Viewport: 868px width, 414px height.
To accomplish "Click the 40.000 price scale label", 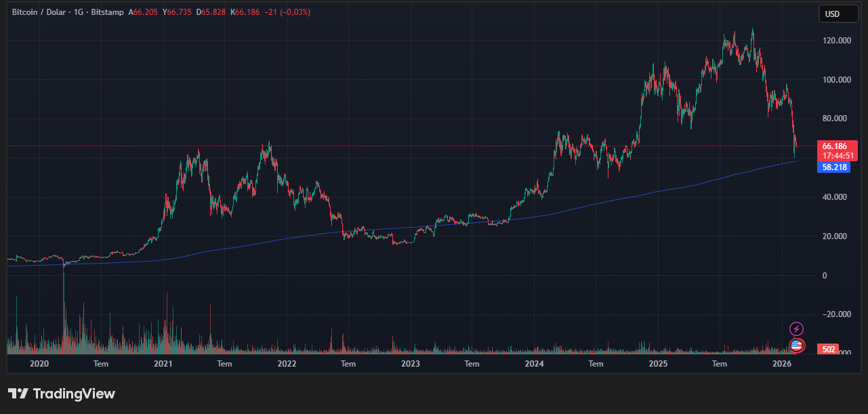I will tap(835, 197).
